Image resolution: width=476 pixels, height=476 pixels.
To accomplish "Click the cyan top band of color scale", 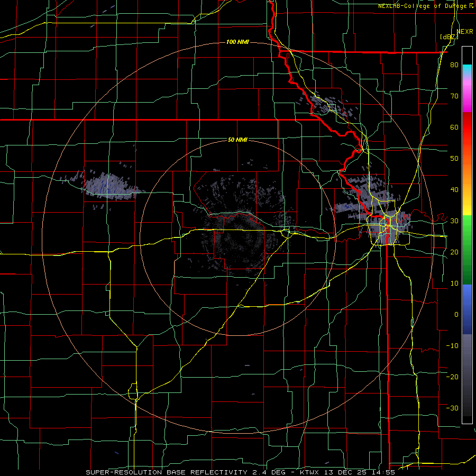I will [467, 70].
